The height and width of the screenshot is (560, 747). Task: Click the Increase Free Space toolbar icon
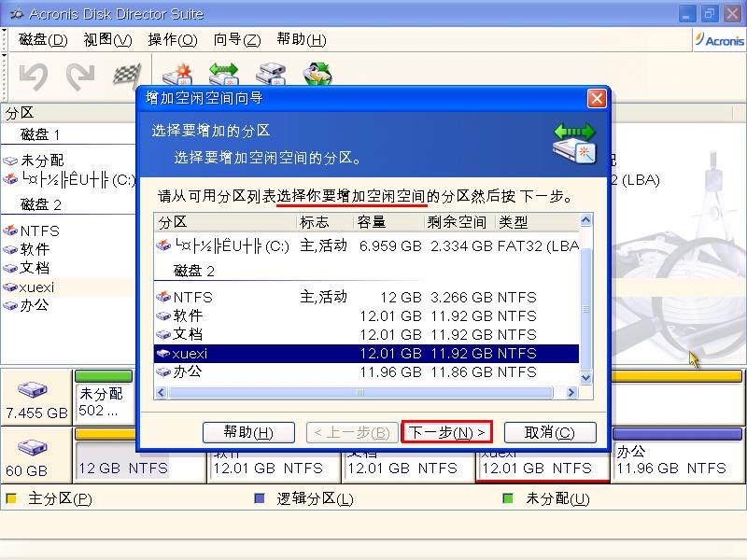pos(223,75)
